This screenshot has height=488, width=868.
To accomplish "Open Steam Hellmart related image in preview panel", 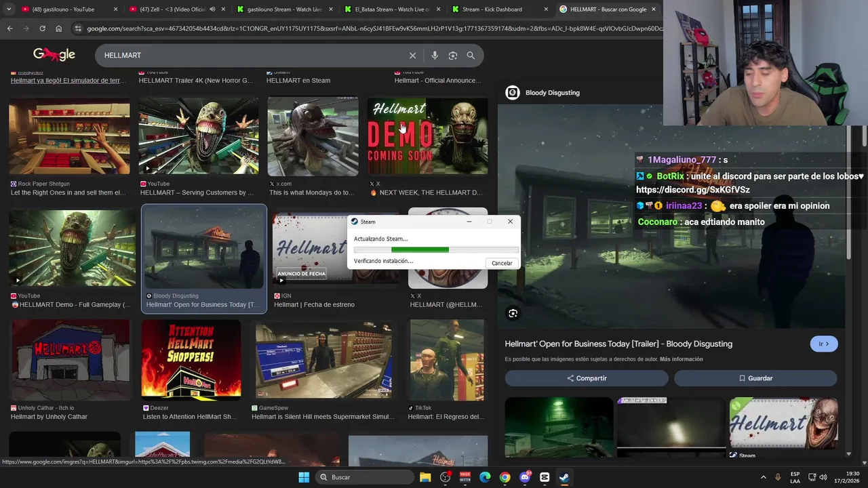I will coord(783,423).
